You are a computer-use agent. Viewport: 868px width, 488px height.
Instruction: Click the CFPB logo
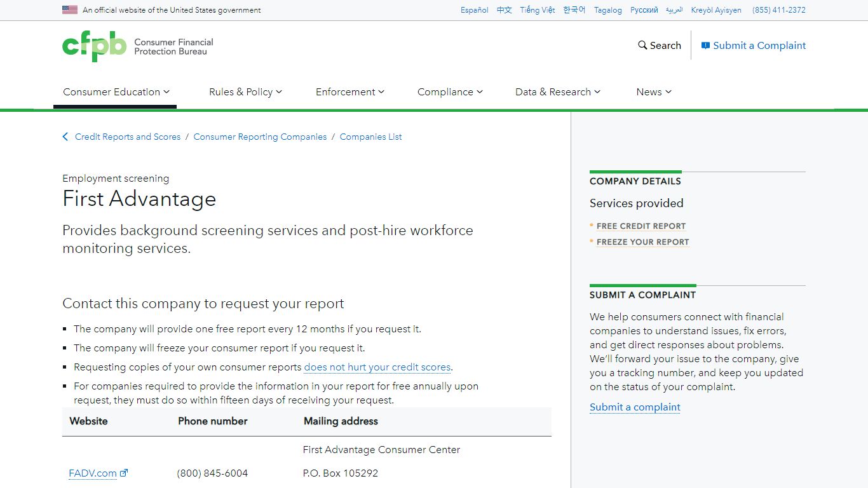[138, 46]
